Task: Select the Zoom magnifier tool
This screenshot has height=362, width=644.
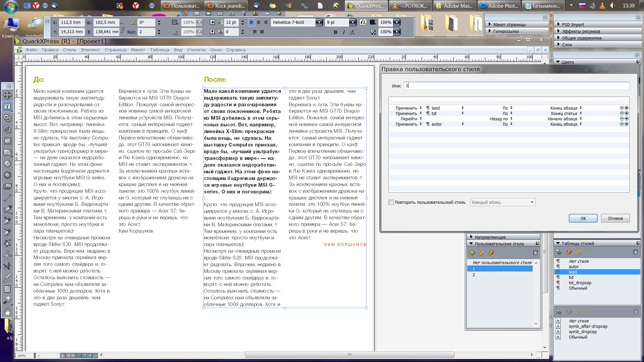Action: (7, 300)
